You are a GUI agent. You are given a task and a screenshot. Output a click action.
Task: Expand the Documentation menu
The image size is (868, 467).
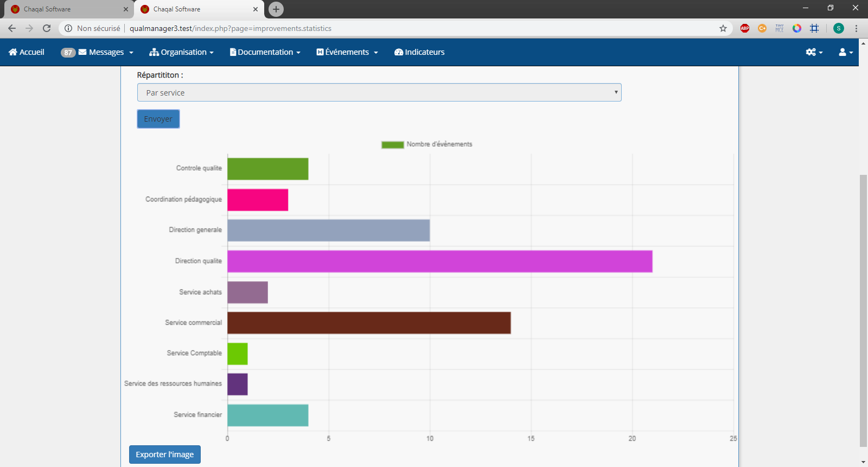tap(265, 52)
